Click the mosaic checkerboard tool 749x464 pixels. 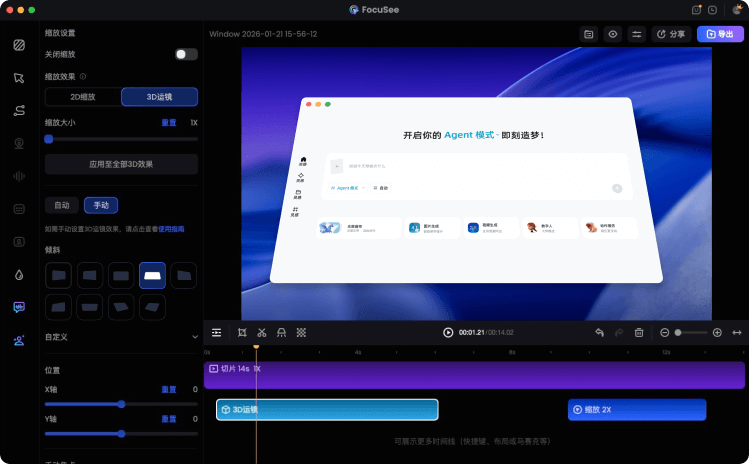click(301, 333)
